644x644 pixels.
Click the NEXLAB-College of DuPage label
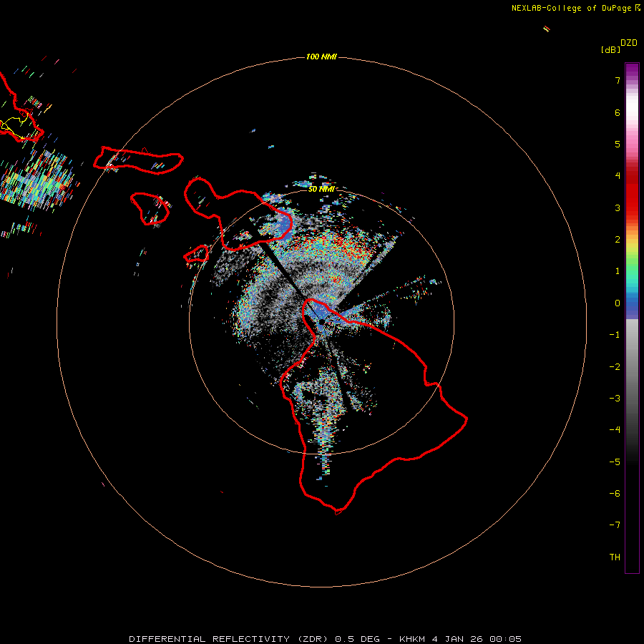[571, 8]
